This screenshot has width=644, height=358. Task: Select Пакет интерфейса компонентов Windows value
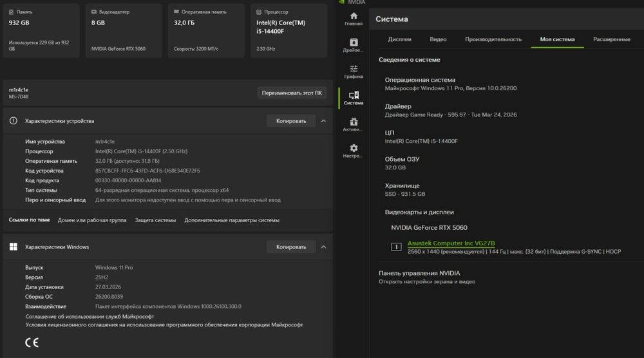(168, 306)
